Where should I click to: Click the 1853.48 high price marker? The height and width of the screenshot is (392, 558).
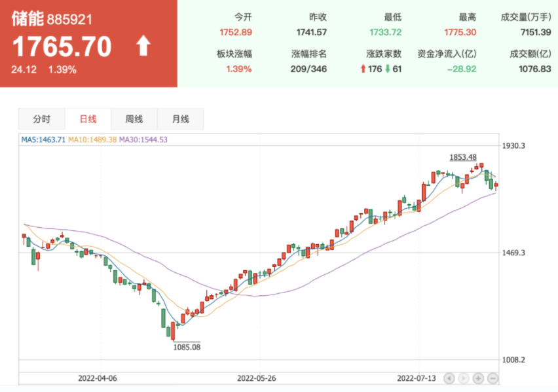pos(462,157)
